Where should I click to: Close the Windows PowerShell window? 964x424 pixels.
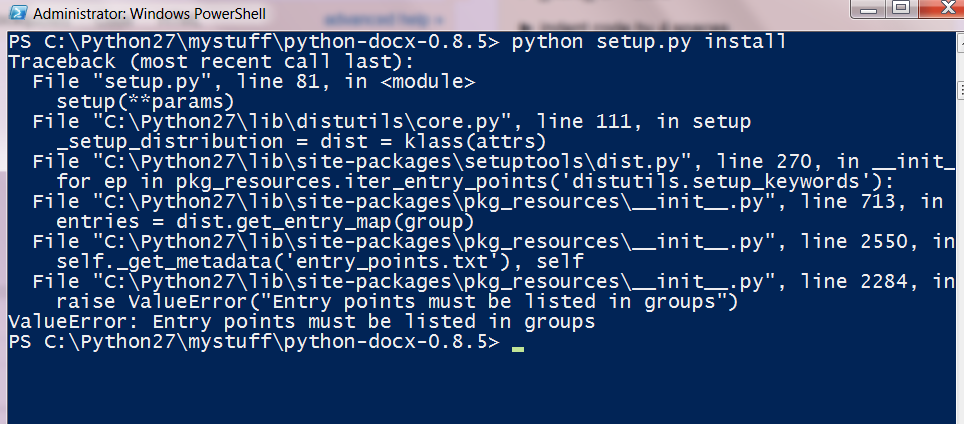point(934,11)
